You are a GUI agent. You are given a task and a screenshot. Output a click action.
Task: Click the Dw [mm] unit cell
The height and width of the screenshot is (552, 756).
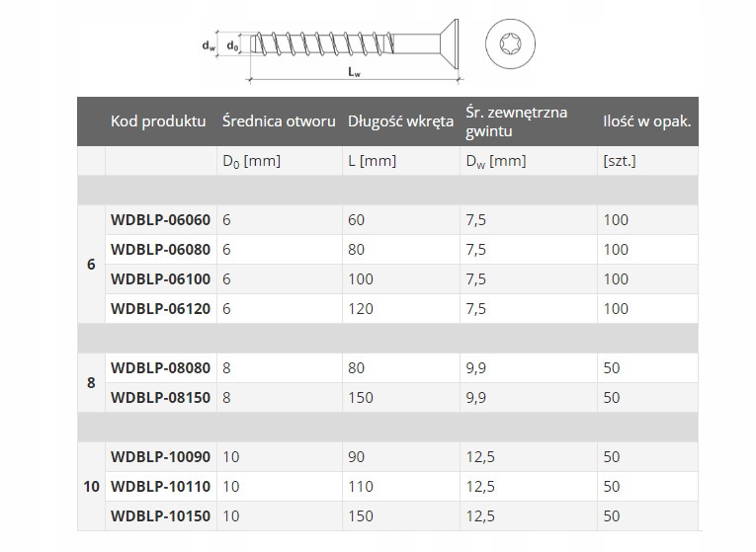[x=494, y=161]
